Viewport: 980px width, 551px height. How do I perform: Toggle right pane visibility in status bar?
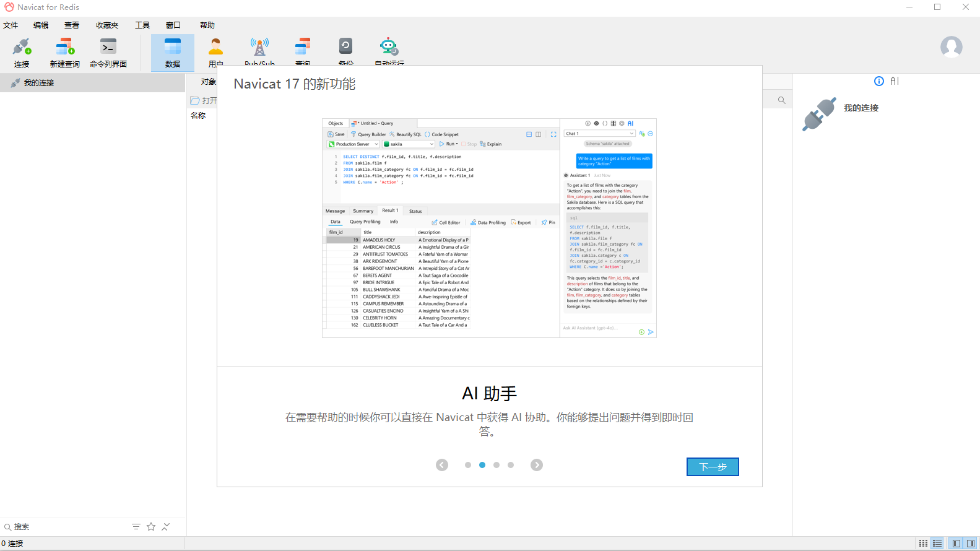tap(971, 544)
